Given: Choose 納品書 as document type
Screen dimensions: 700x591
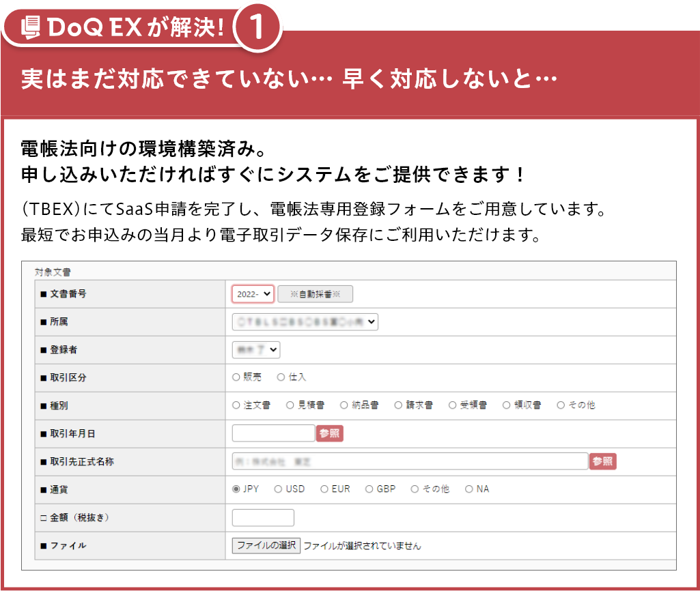Looking at the screenshot, I should coord(344,405).
